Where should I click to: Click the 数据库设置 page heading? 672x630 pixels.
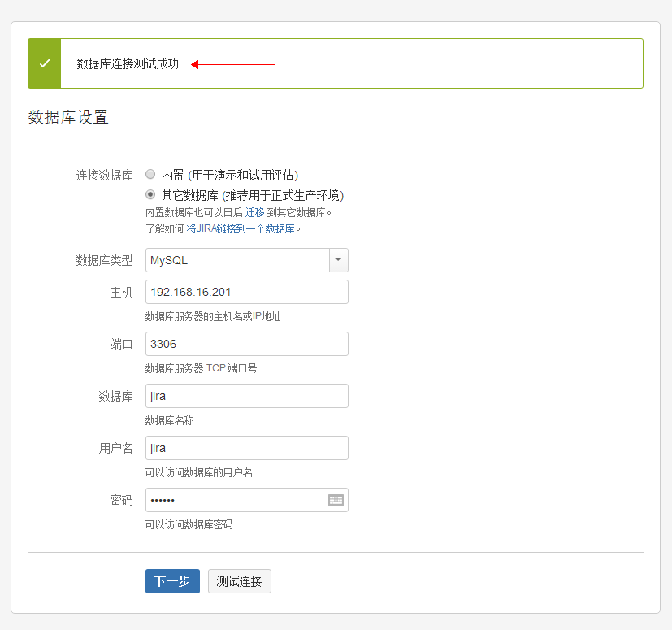click(68, 117)
